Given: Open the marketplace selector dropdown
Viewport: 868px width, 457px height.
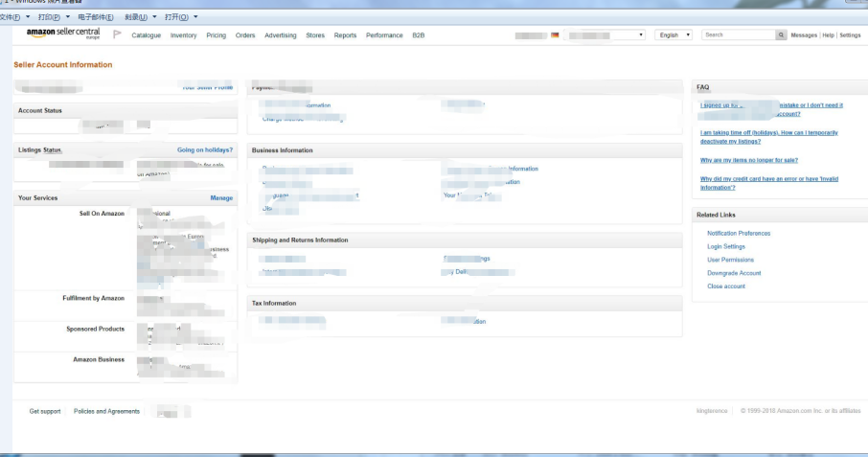Looking at the screenshot, I should pos(605,34).
